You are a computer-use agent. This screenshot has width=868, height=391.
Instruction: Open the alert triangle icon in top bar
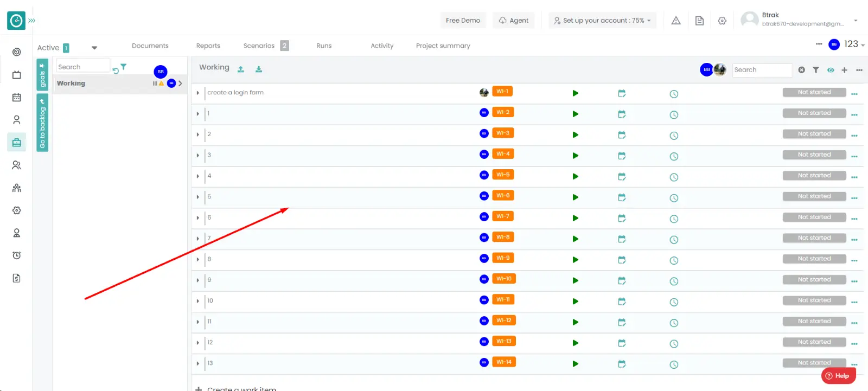[x=676, y=21]
